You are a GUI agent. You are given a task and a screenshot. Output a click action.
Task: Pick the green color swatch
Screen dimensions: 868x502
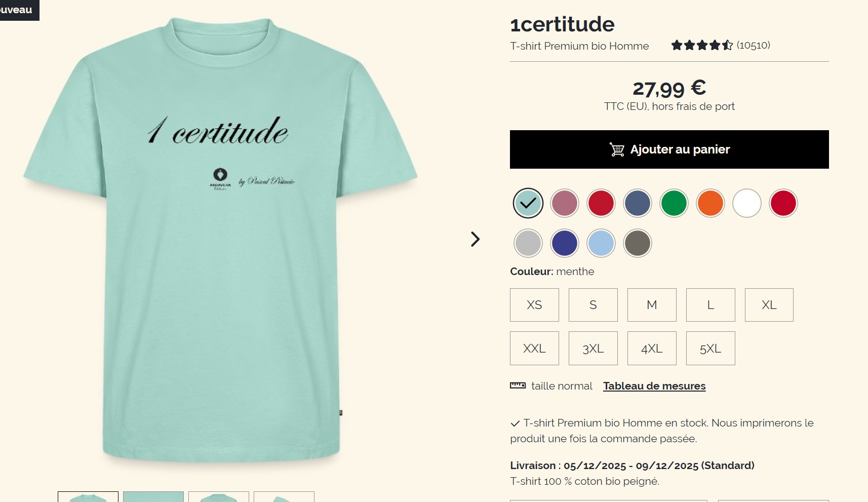pyautogui.click(x=674, y=203)
